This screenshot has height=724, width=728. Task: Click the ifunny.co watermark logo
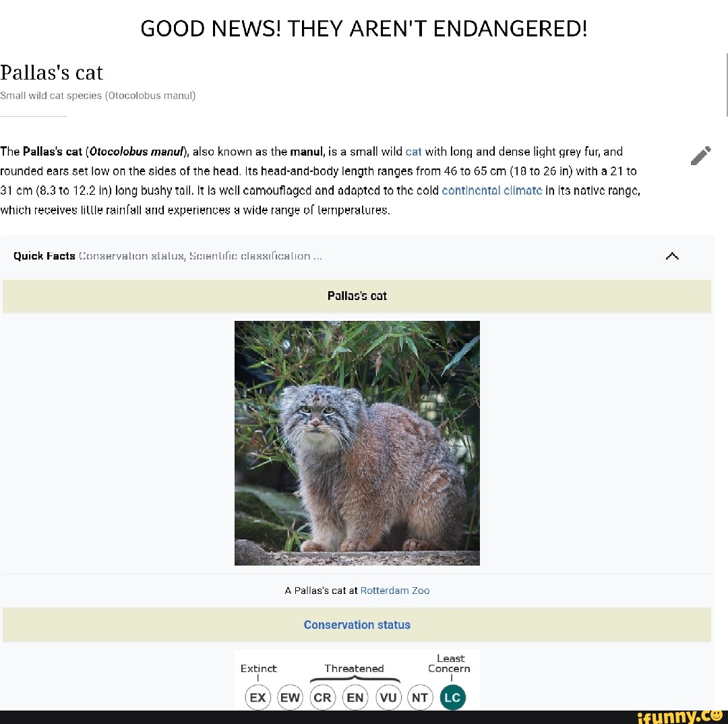tap(679, 717)
